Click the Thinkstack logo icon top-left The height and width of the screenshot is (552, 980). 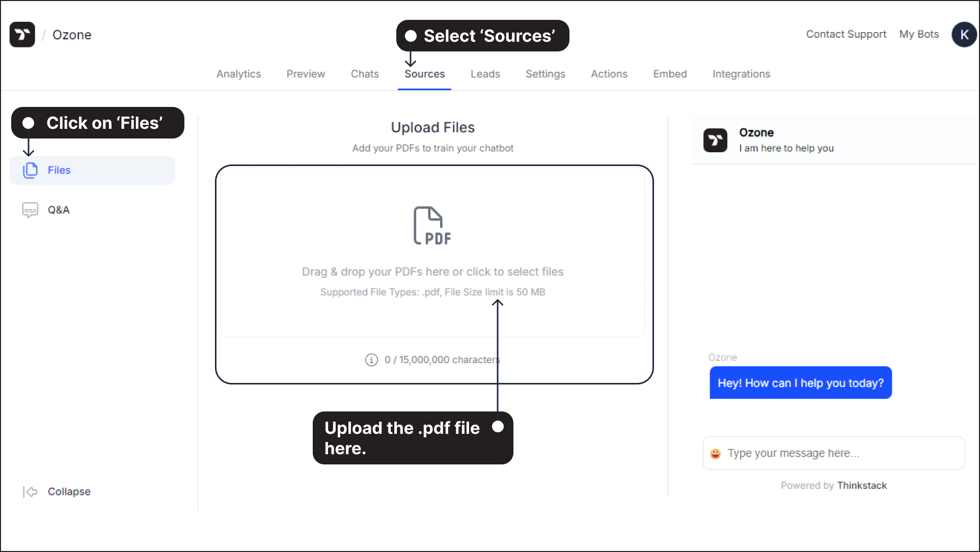(x=23, y=34)
